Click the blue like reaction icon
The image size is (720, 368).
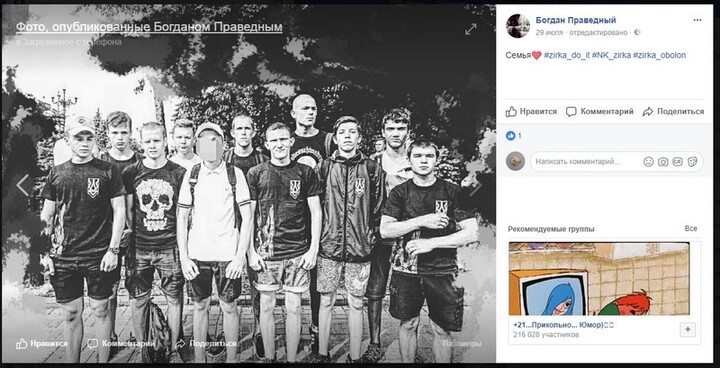(x=510, y=136)
